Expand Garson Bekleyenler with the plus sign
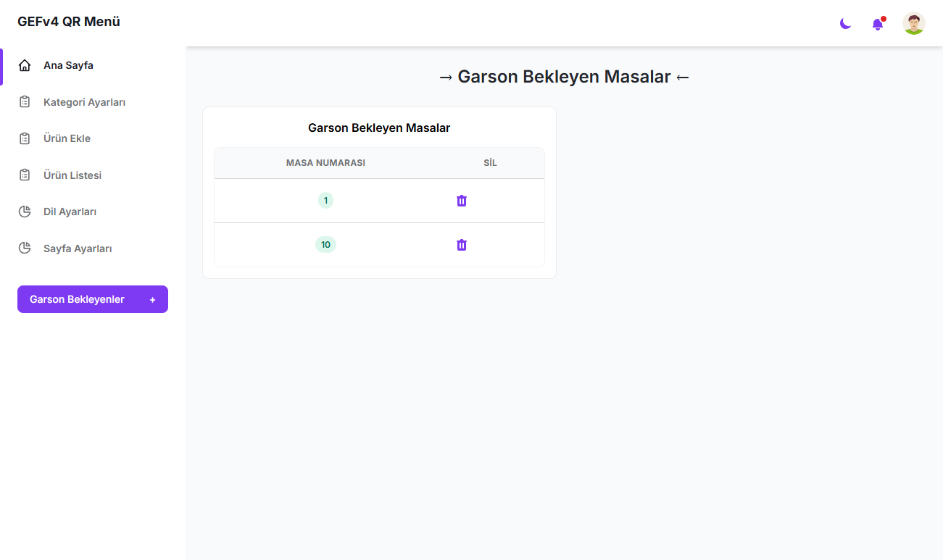This screenshot has width=943, height=560. coord(152,300)
